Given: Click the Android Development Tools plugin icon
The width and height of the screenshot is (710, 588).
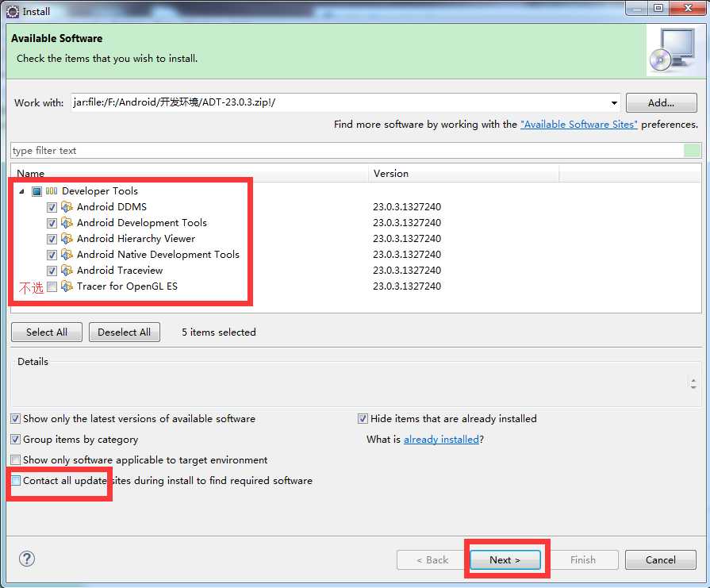Looking at the screenshot, I should coord(67,223).
